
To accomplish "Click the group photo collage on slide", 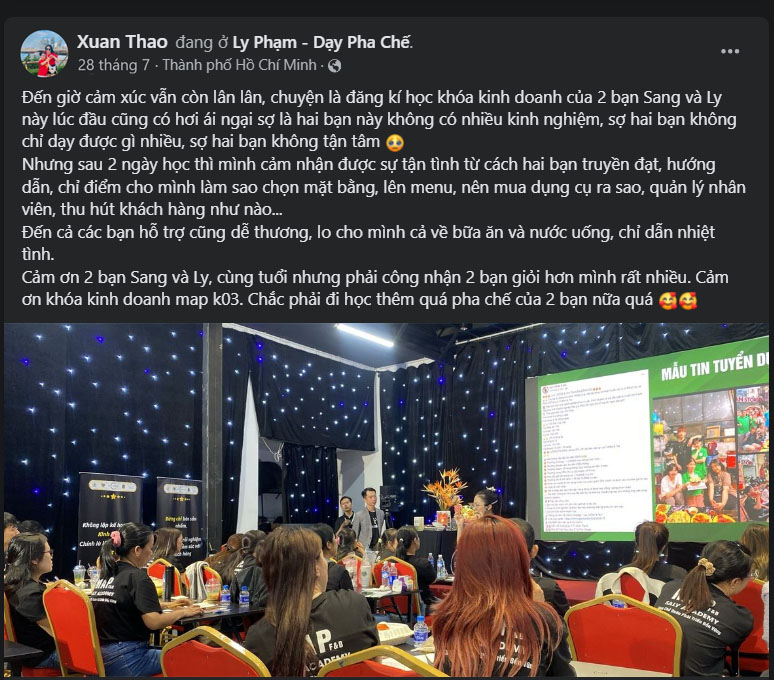I will 710,454.
